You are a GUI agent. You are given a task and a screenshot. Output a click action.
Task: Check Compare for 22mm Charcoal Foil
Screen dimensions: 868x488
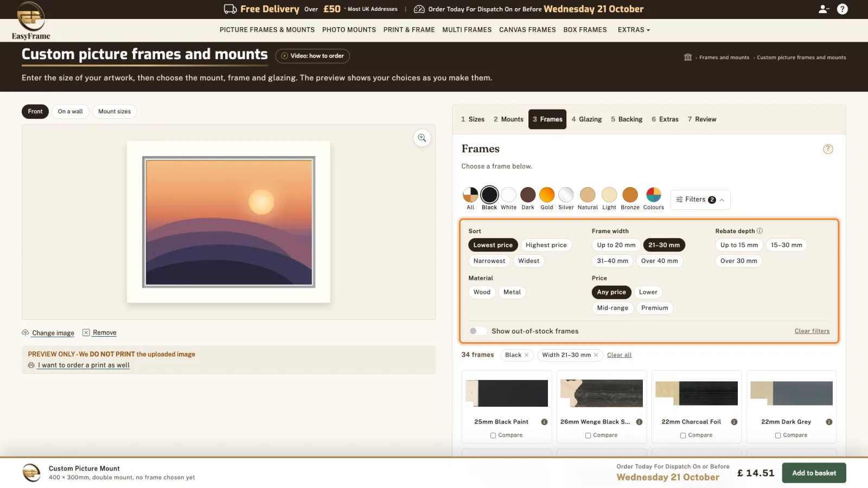683,435
